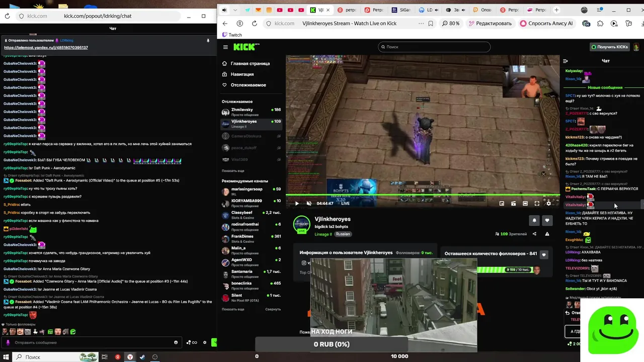
Task: Select Zhmilevsky followed channel
Action: tap(251, 112)
